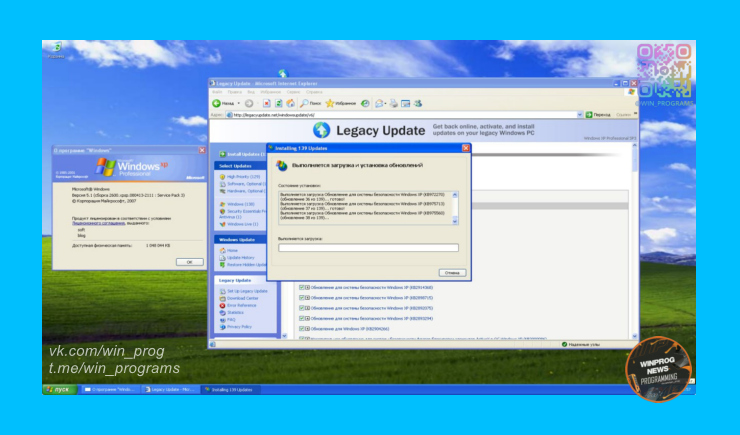Screen dimensions: 740x435
Task: Print the page with the printer icon
Action: tap(394, 103)
